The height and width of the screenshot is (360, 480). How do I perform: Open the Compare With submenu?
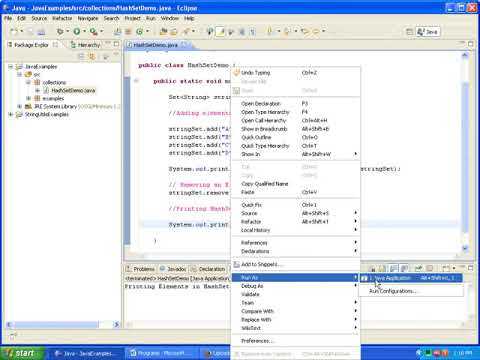click(x=295, y=311)
